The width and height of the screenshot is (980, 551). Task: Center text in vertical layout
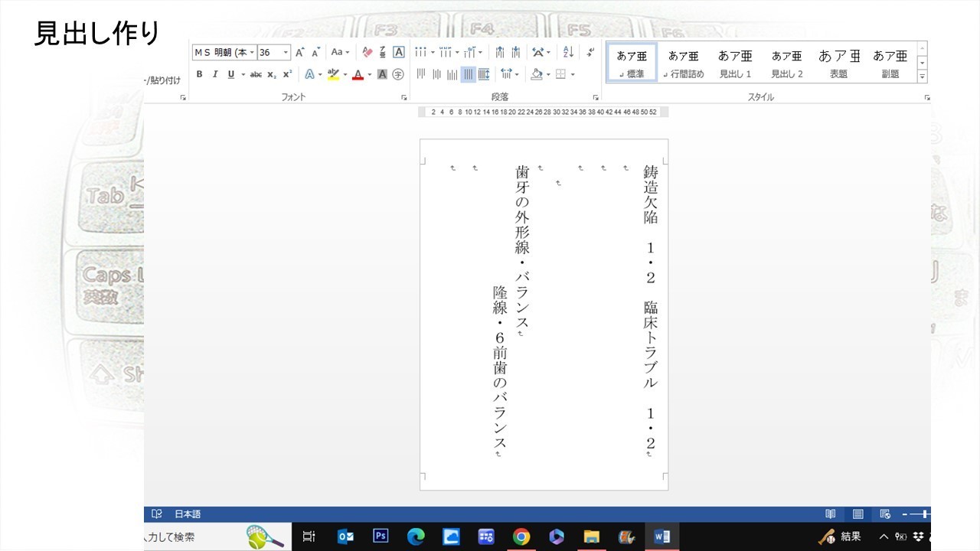click(436, 74)
